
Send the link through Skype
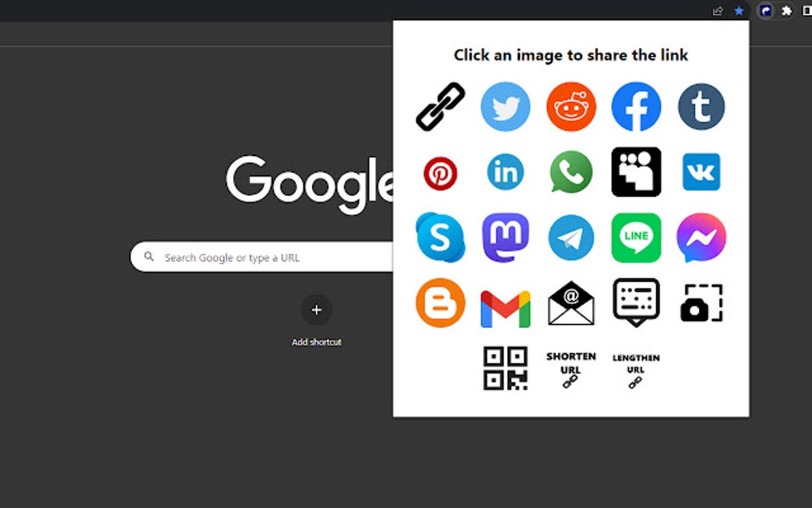point(439,237)
